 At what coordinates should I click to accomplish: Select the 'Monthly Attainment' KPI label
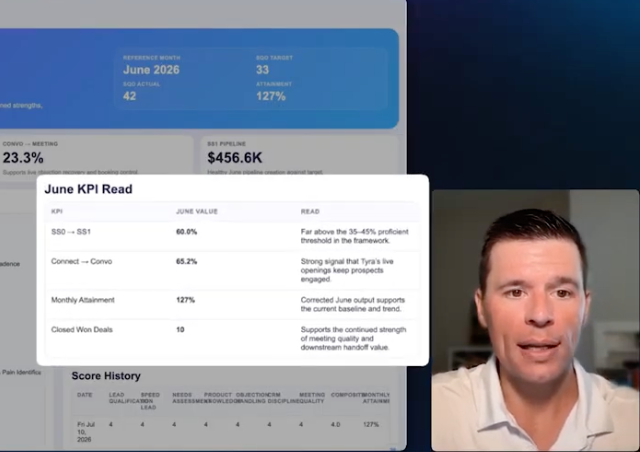click(83, 300)
